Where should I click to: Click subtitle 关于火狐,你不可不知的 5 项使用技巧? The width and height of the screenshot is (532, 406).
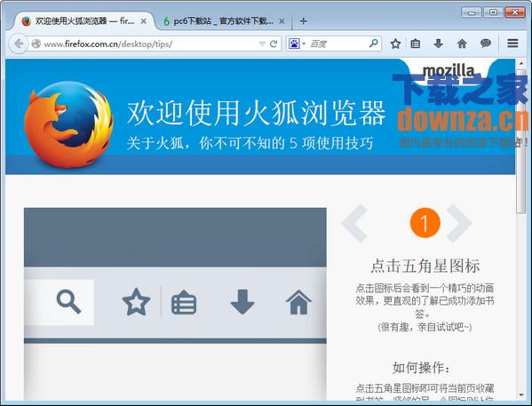click(250, 143)
